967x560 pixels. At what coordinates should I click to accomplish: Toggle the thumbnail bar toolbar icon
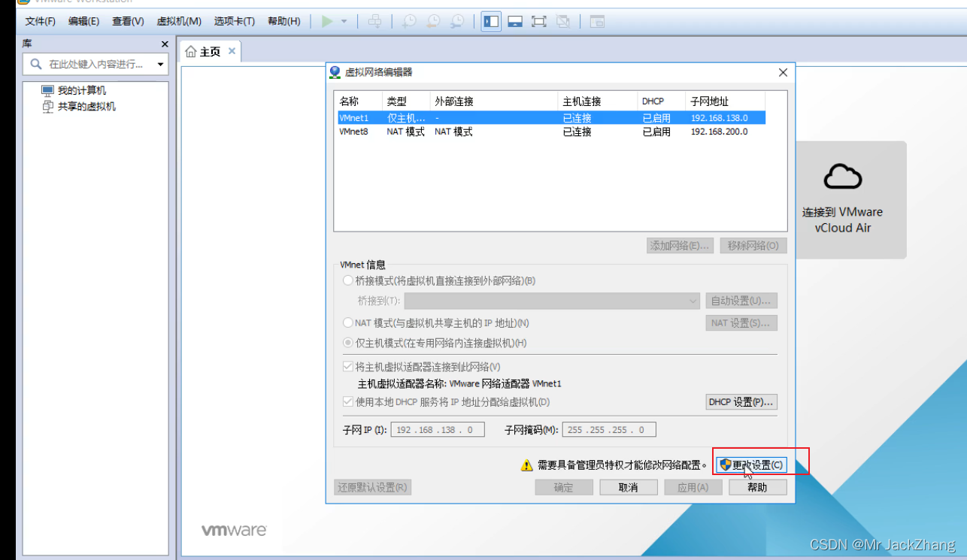point(515,21)
